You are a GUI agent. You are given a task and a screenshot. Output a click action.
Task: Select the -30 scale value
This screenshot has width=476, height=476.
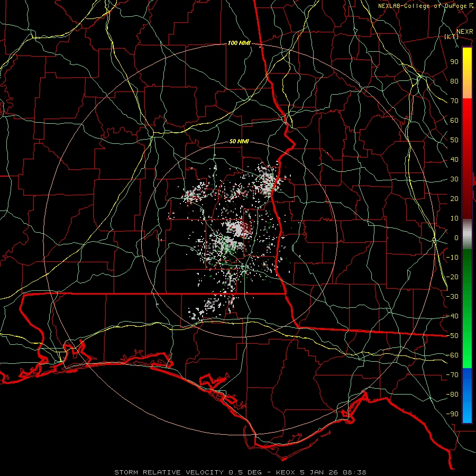(x=452, y=297)
